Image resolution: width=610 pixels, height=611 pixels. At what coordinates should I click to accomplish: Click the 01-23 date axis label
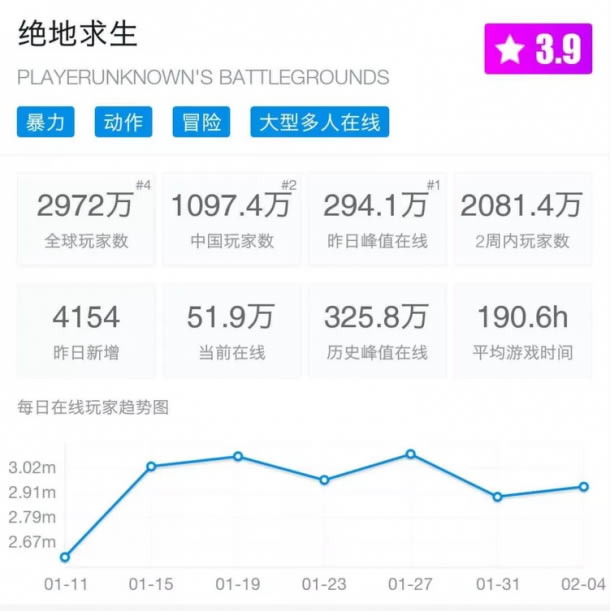point(324,585)
